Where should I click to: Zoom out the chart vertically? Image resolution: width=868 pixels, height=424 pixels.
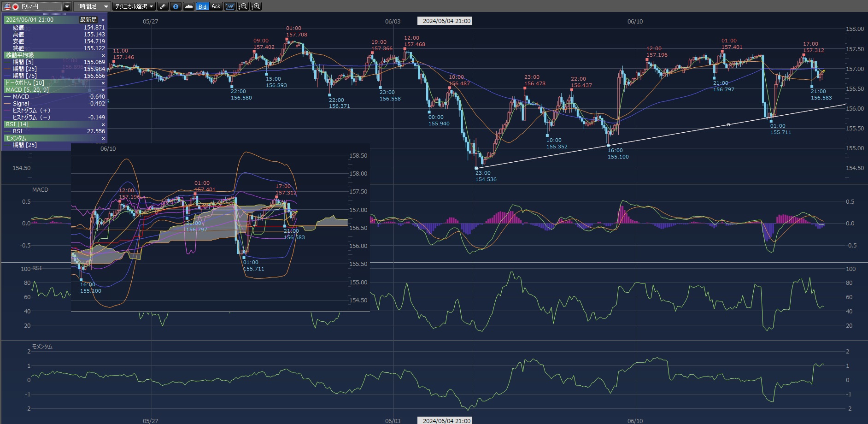click(x=243, y=6)
